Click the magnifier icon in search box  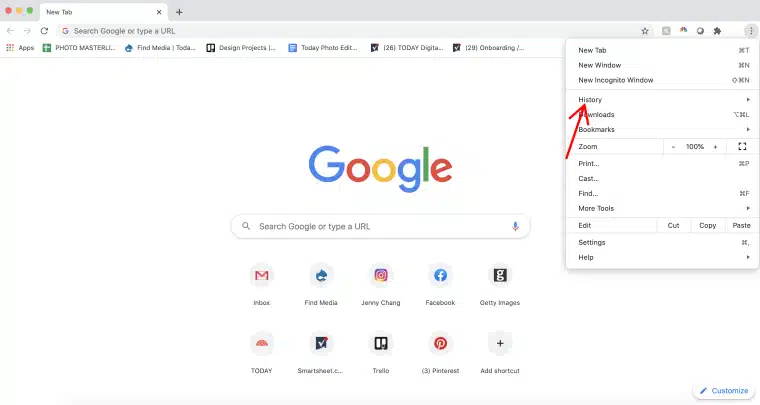pos(246,226)
